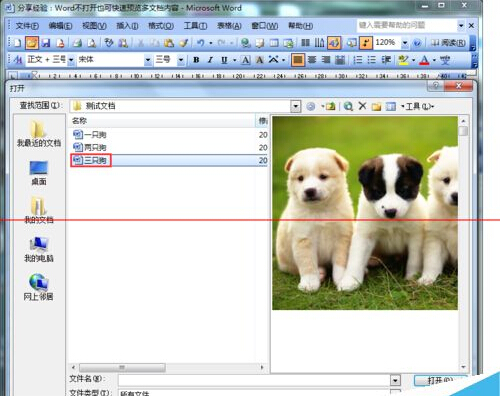Image resolution: width=500 pixels, height=396 pixels.
Task: Click the Print Preview icon
Action: pyautogui.click(x=92, y=43)
